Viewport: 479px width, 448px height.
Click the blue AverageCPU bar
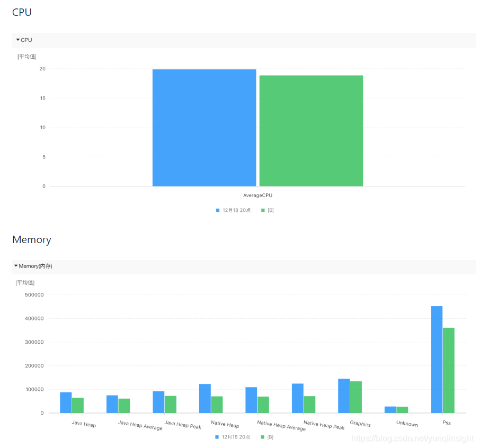(204, 128)
